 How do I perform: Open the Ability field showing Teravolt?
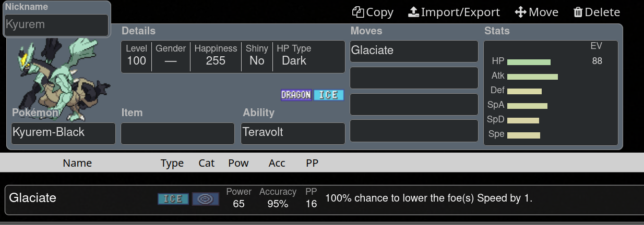click(x=293, y=133)
